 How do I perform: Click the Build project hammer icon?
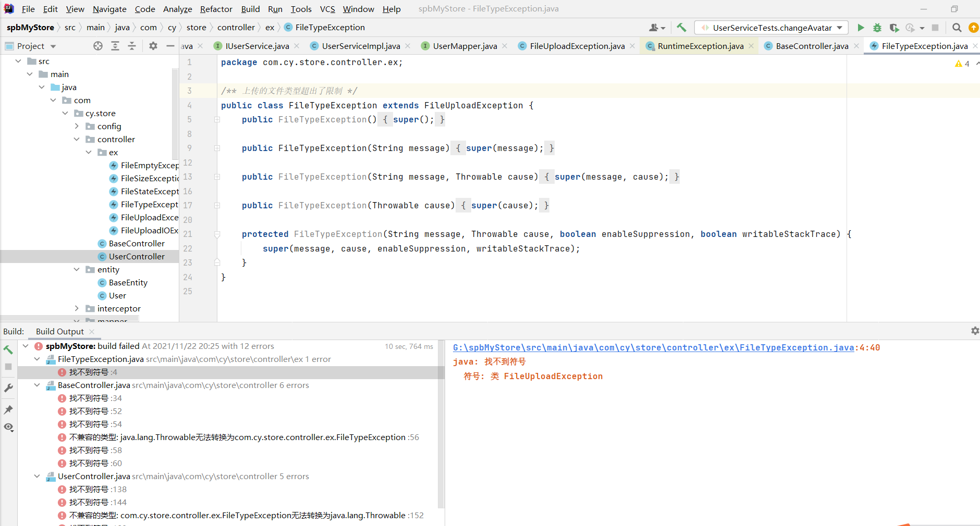[681, 28]
